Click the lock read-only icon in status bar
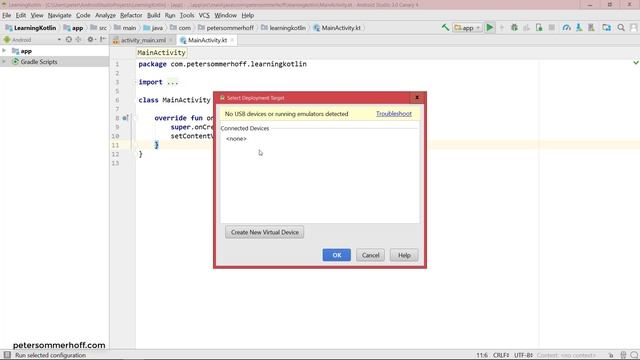The height and width of the screenshot is (360, 640). point(611,355)
